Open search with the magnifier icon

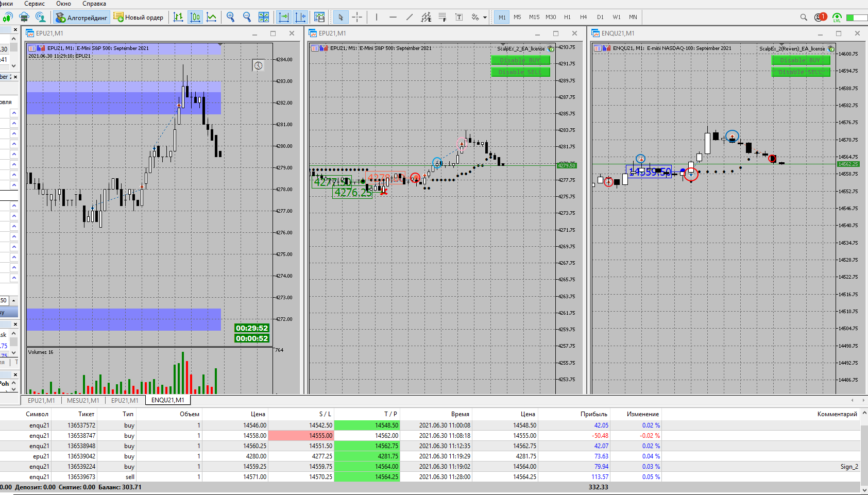pyautogui.click(x=804, y=17)
